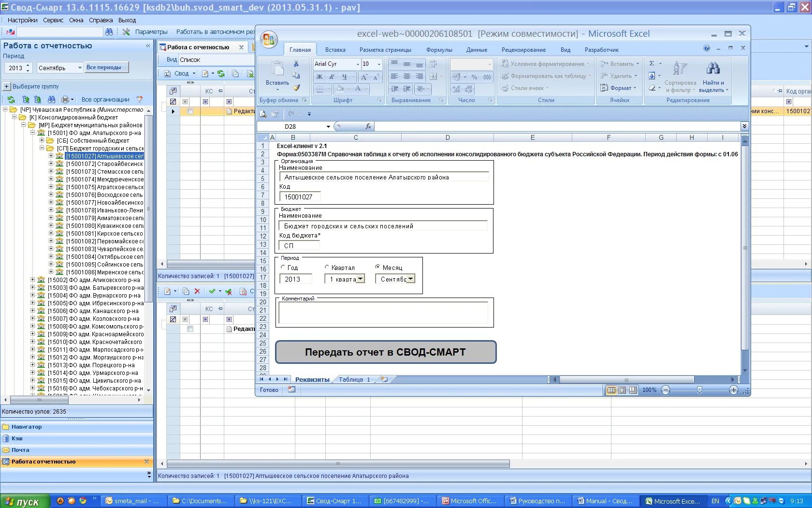This screenshot has height=508, width=812.
Task: Expand [15002] ФО адм. Аликовского р-на node
Action: (x=32, y=280)
